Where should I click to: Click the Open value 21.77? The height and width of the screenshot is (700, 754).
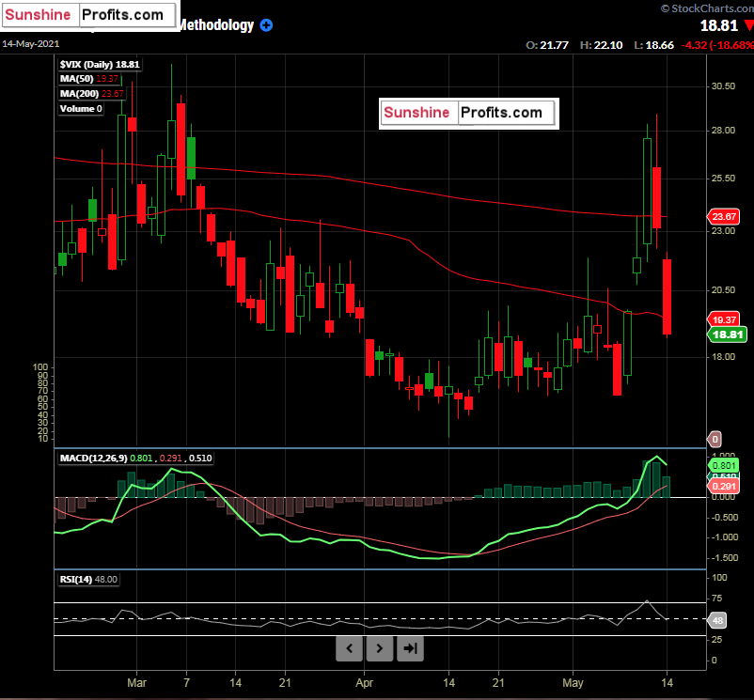554,45
